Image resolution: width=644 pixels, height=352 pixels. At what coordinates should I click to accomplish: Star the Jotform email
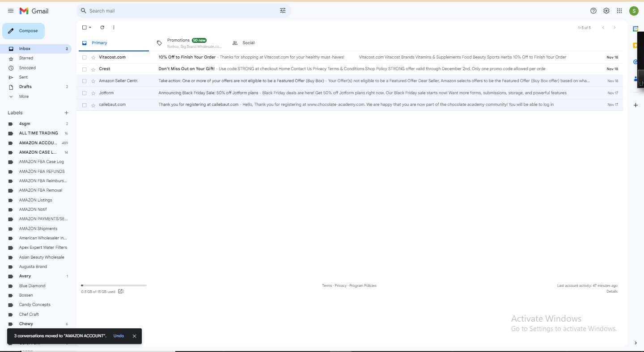(93, 93)
